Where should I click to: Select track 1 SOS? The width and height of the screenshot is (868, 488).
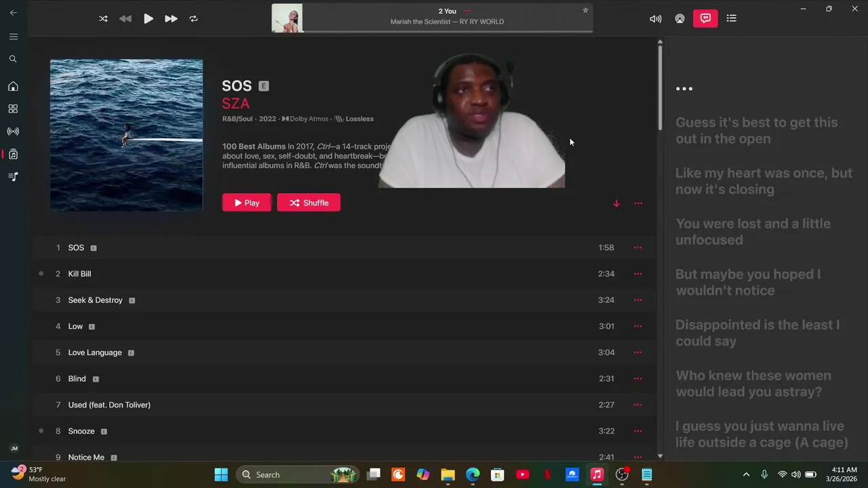point(343,247)
